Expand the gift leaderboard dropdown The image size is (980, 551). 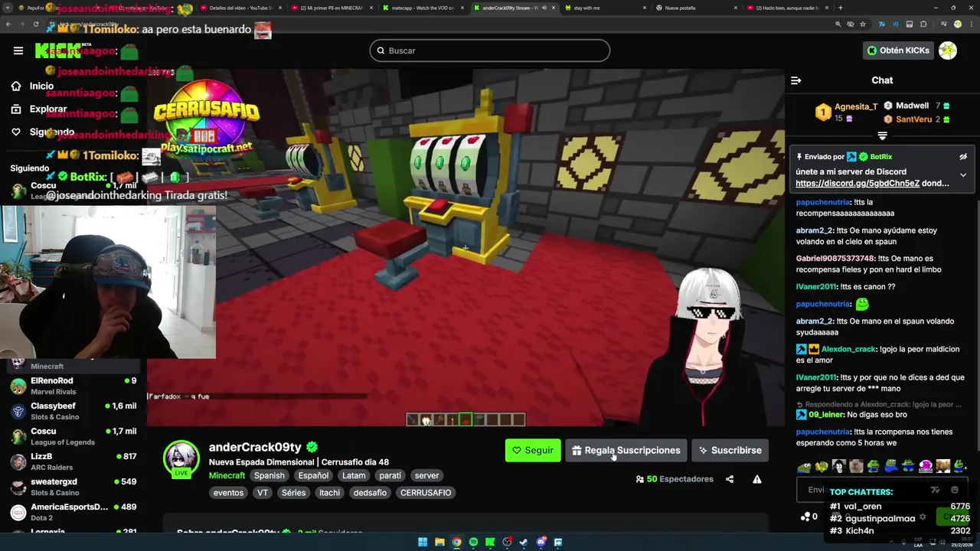(882, 135)
